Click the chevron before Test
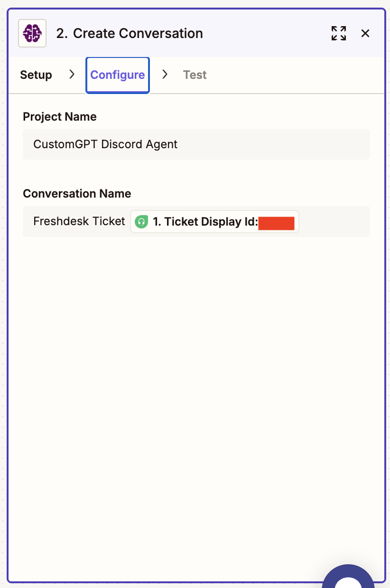 (x=165, y=75)
